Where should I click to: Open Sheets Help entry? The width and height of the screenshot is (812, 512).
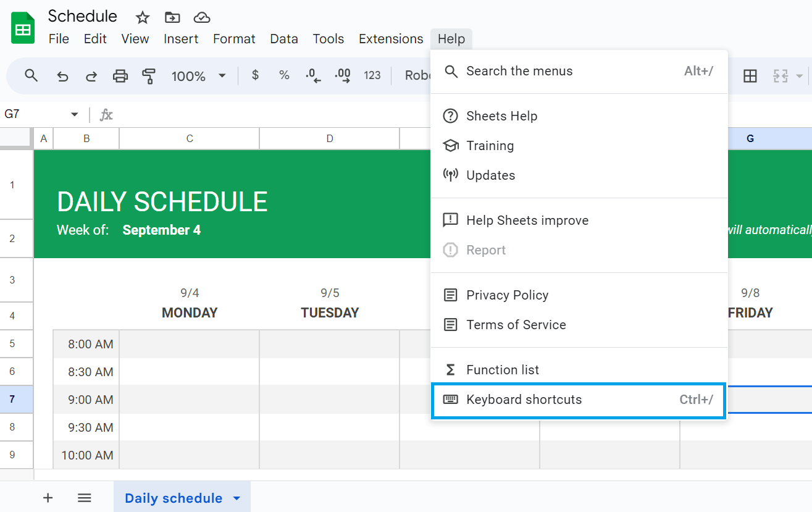579,116
